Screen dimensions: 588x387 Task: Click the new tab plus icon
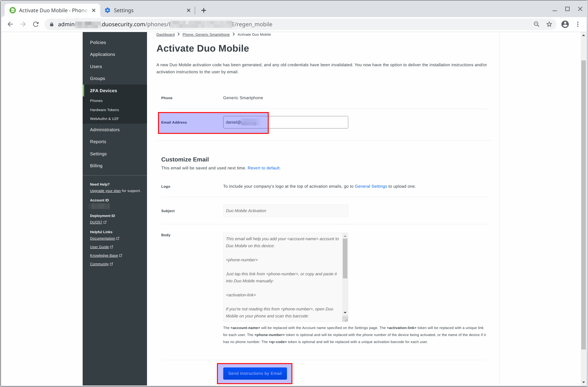click(204, 10)
